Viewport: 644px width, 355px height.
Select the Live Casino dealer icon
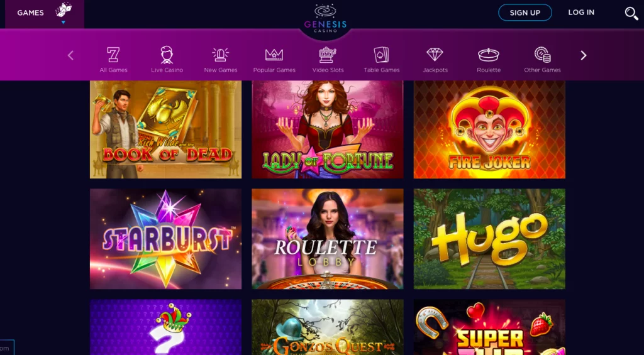pyautogui.click(x=167, y=55)
